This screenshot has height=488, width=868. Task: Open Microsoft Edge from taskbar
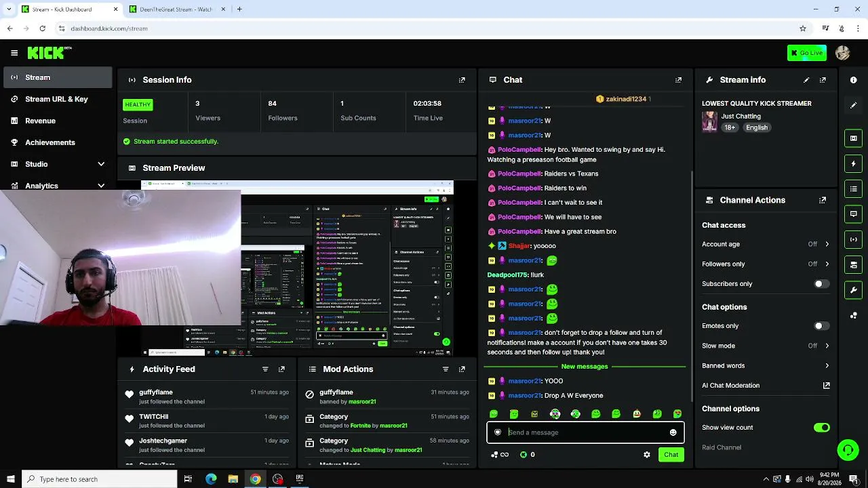coord(211,479)
